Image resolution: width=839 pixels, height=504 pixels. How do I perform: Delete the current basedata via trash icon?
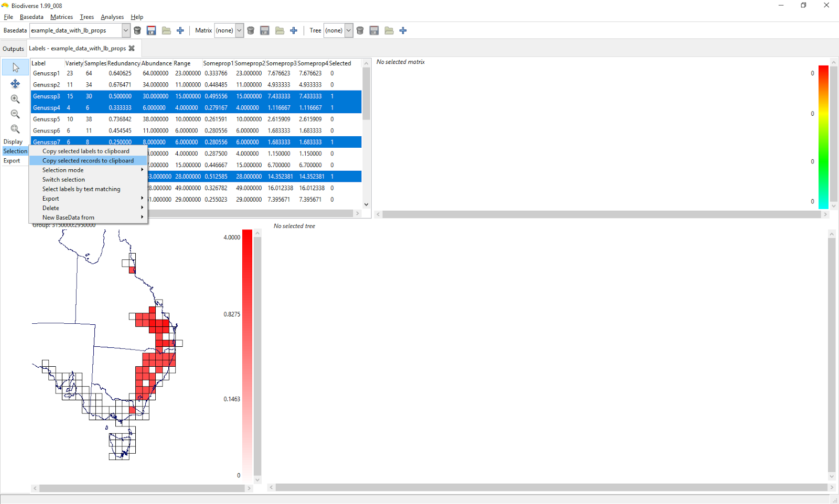click(137, 30)
